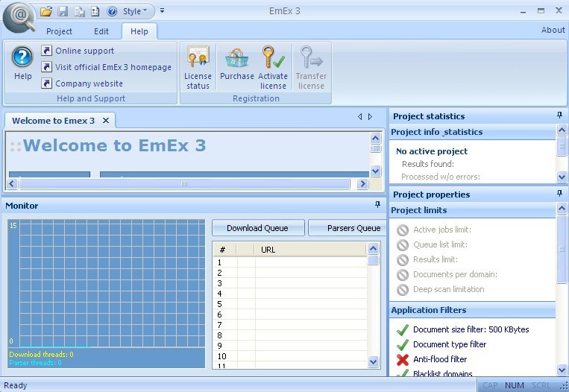This screenshot has height=392, width=569.
Task: Click the Company website shortcut icon
Action: click(x=46, y=83)
